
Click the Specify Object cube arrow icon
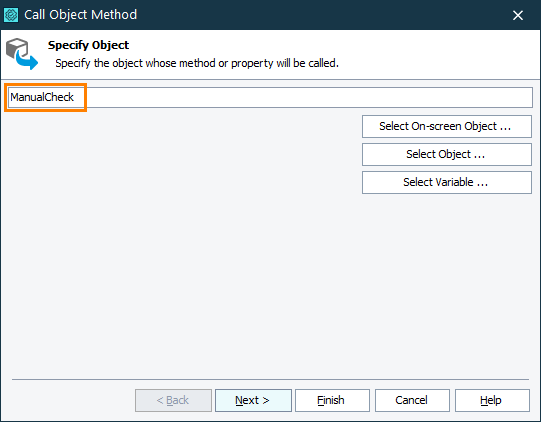click(22, 54)
